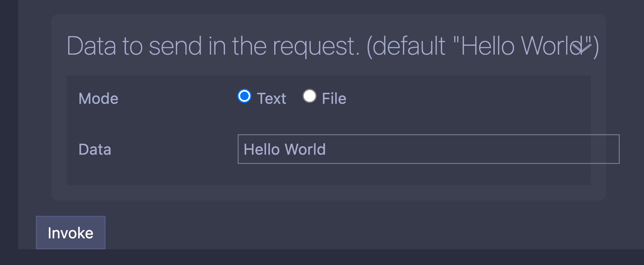This screenshot has width=644, height=265.
Task: Click the Mode row label
Action: (x=98, y=99)
